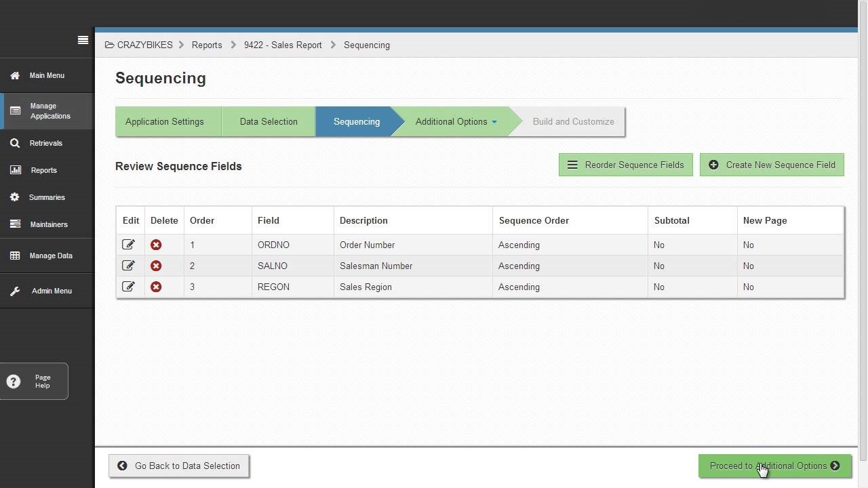Open Page Help question mark icon
Image resolution: width=868 pixels, height=488 pixels.
click(x=14, y=382)
